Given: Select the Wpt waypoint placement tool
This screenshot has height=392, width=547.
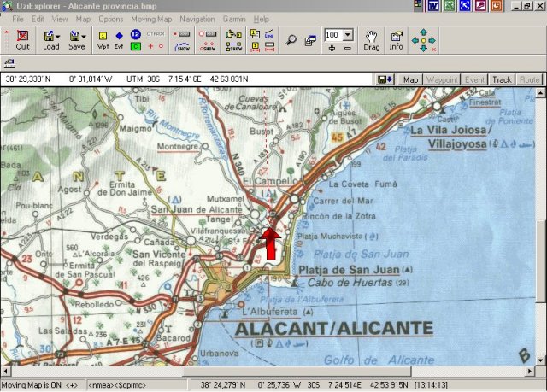Looking at the screenshot, I should (x=103, y=40).
